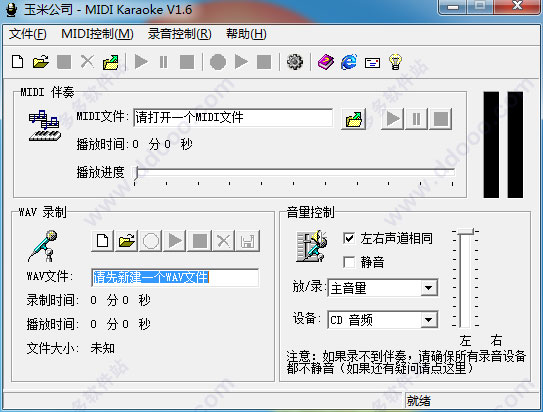This screenshot has width=543, height=412.
Task: Click the 如果还有疑问请点这里 help note
Action: click(406, 368)
